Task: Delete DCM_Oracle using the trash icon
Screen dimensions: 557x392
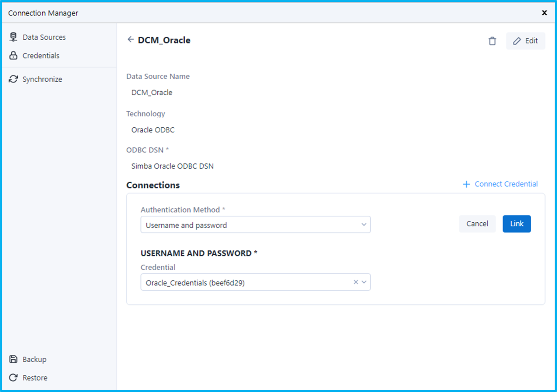Action: pyautogui.click(x=492, y=41)
